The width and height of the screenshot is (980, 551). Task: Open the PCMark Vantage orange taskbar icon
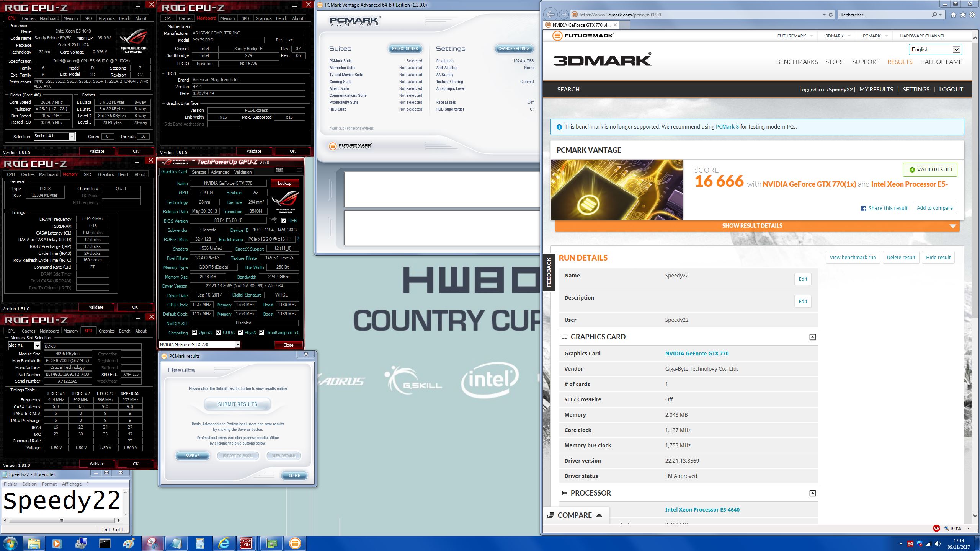pyautogui.click(x=295, y=543)
